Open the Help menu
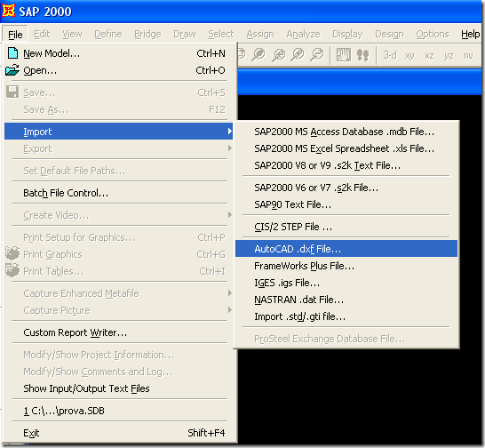485x448 pixels. coord(470,34)
